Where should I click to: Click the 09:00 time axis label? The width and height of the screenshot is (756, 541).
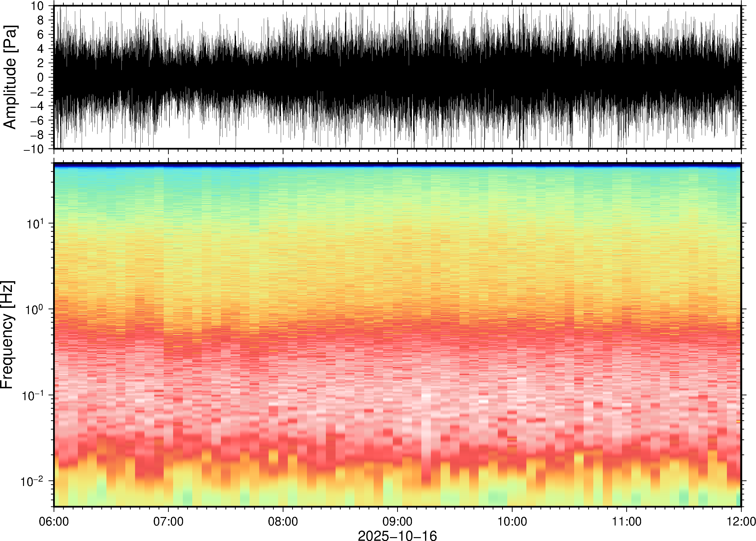(397, 521)
